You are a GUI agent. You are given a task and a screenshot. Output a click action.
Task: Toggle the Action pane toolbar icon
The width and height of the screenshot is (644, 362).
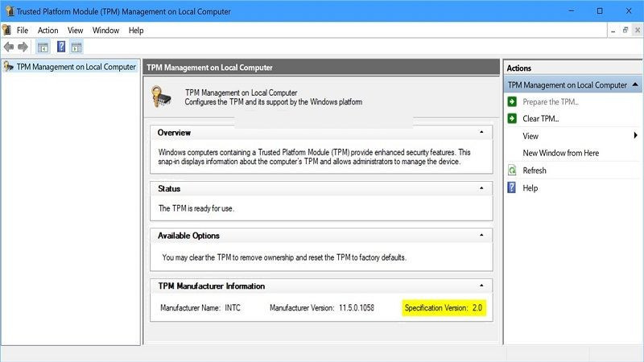76,47
